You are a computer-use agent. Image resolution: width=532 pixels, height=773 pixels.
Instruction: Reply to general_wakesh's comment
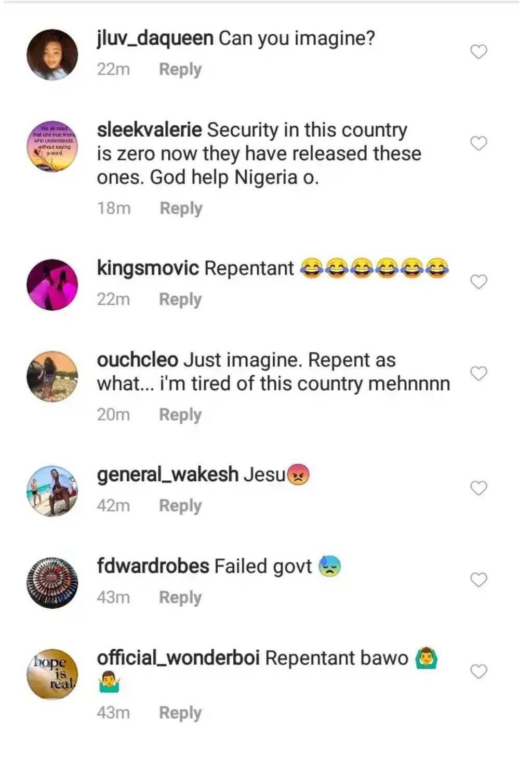(x=180, y=505)
